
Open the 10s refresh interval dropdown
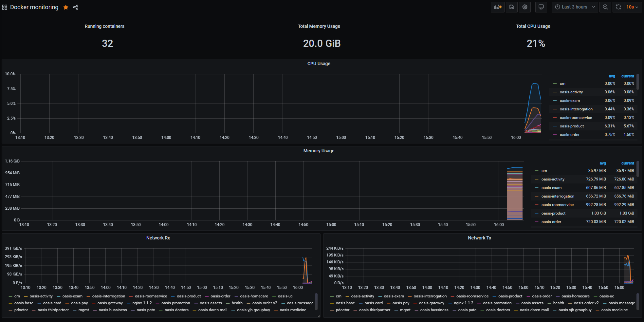pos(632,7)
